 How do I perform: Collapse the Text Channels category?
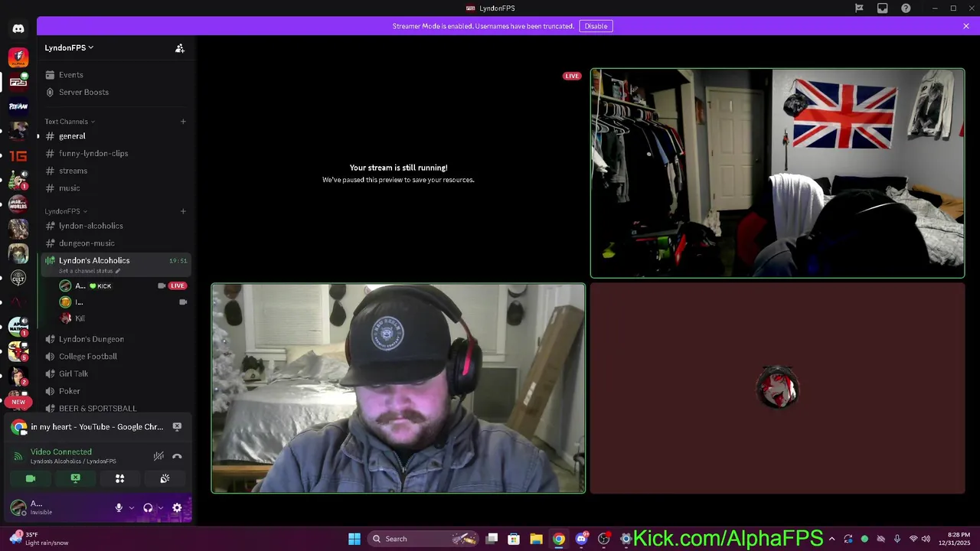tap(70, 122)
